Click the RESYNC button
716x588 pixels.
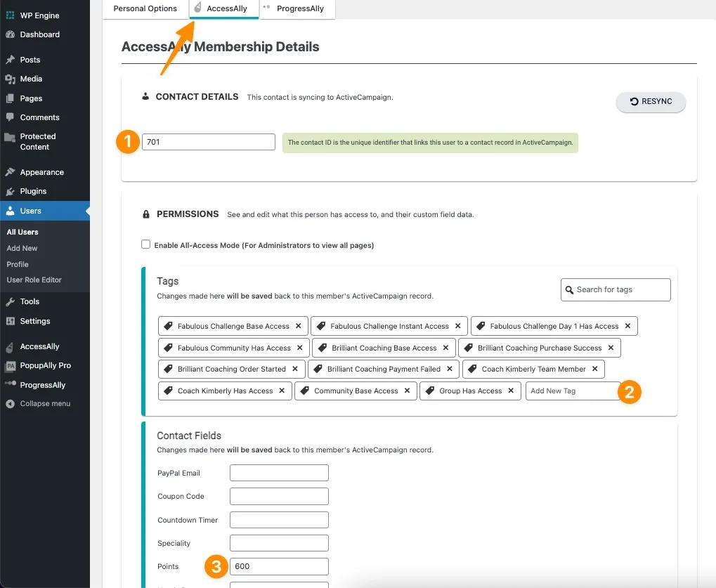click(651, 102)
